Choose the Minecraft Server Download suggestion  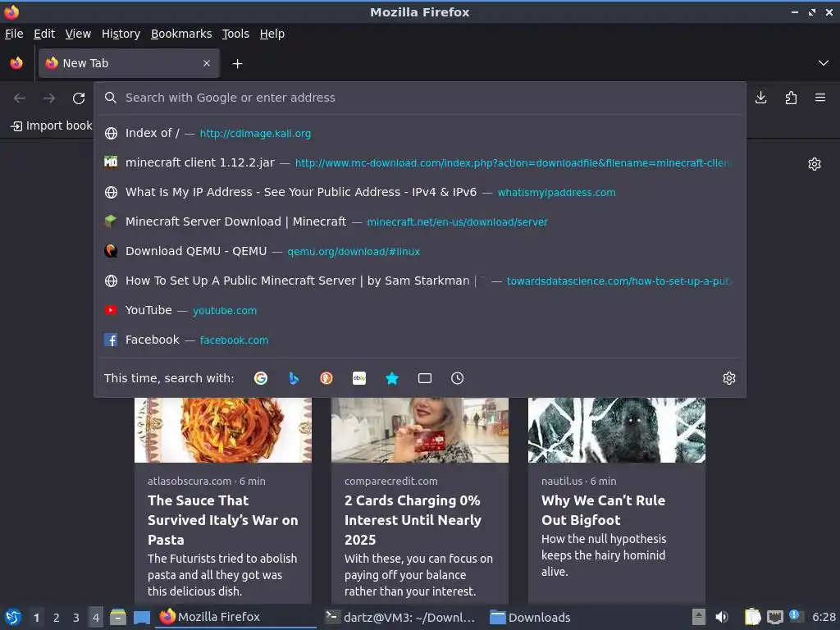click(420, 221)
